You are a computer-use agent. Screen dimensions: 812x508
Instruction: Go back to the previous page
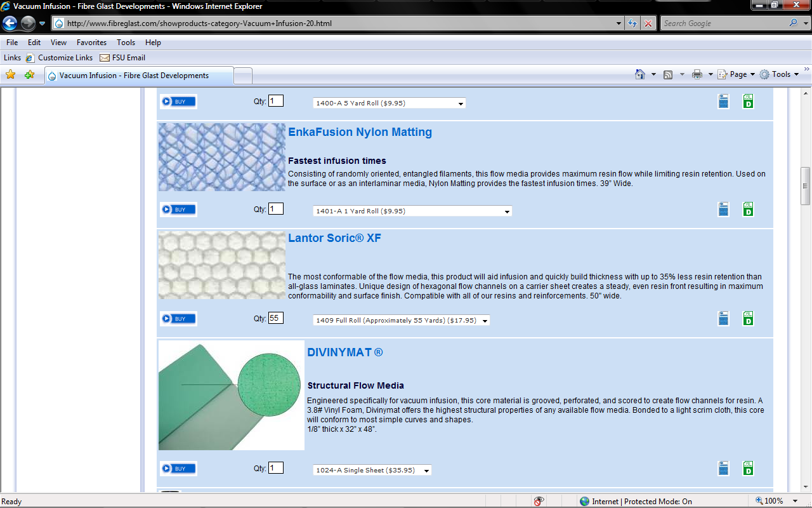(x=10, y=23)
